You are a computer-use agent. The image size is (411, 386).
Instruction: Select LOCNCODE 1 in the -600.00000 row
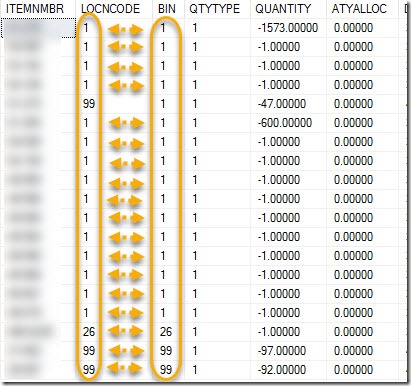(x=86, y=123)
